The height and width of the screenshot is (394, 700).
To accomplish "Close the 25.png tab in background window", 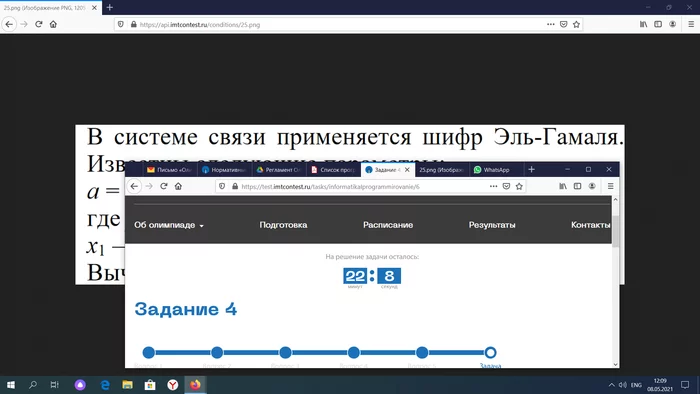I will point(94,8).
